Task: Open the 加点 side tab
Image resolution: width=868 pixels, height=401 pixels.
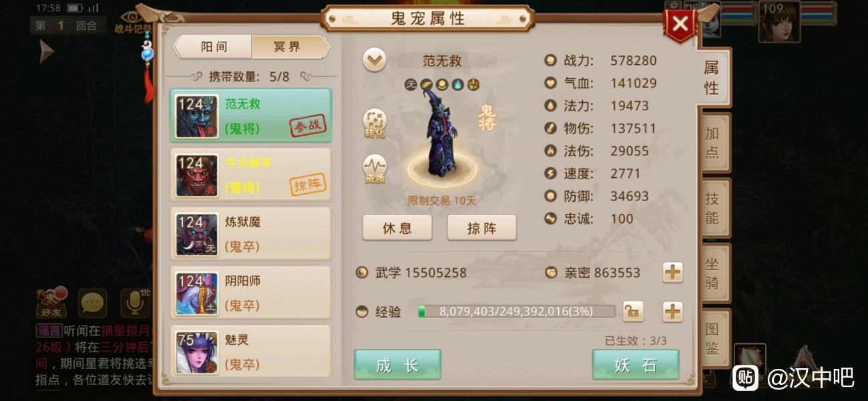Action: coord(712,143)
